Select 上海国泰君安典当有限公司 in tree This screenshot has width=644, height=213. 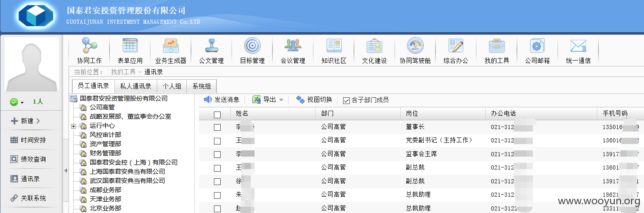pyautogui.click(x=127, y=171)
